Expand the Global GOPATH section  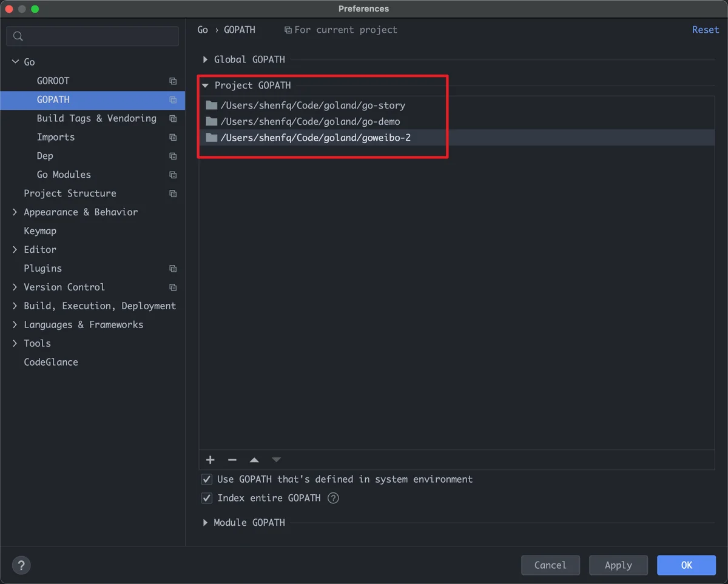tap(205, 59)
